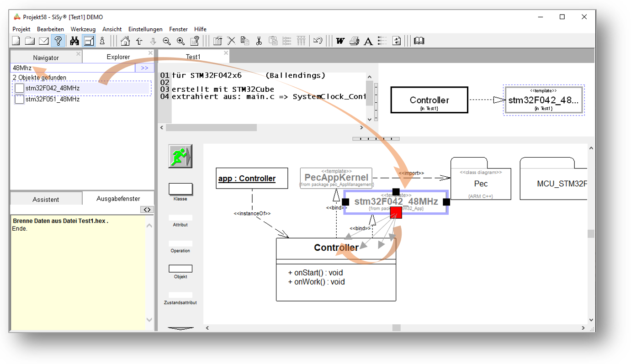The image size is (631, 364).
Task: Select the stm32F042_48MHz search result
Action: tap(52, 88)
